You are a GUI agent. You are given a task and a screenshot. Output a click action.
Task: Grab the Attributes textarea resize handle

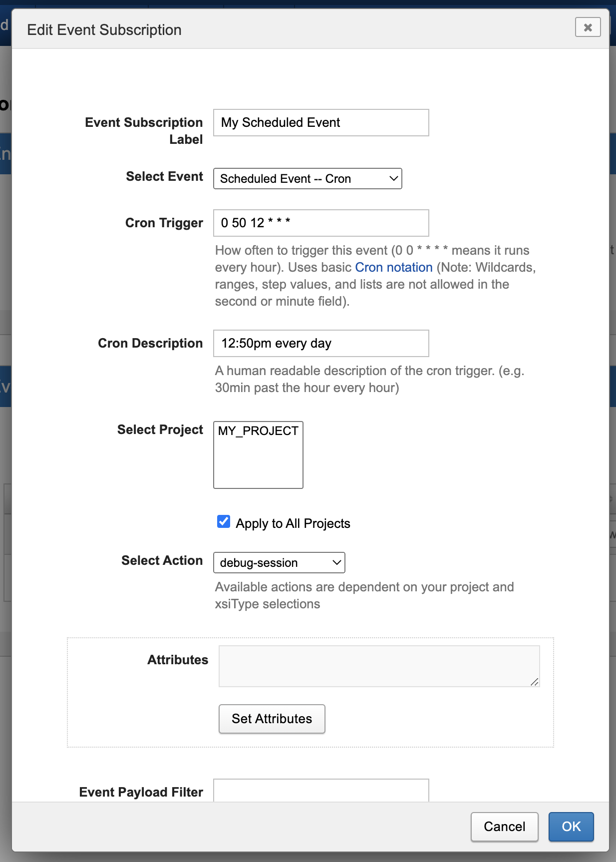point(535,682)
